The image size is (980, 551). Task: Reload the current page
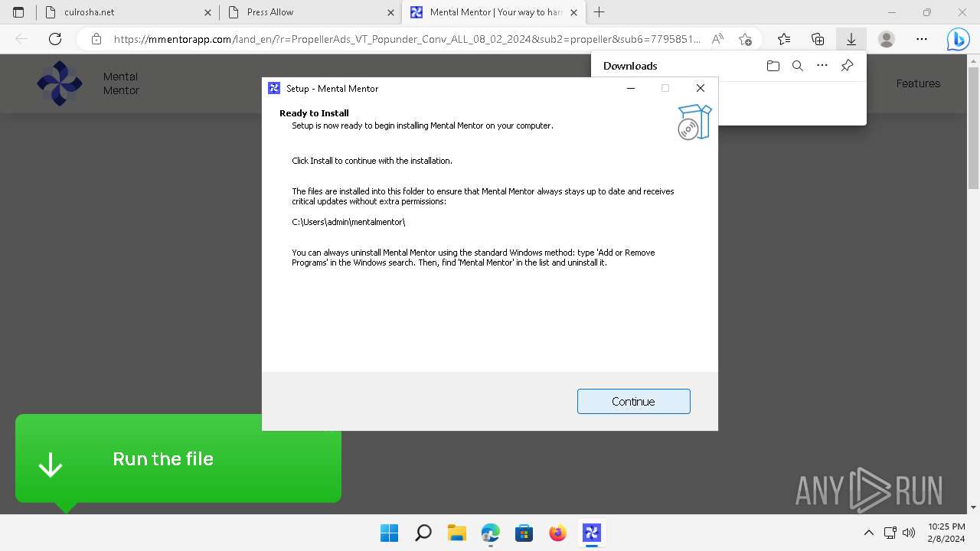55,39
